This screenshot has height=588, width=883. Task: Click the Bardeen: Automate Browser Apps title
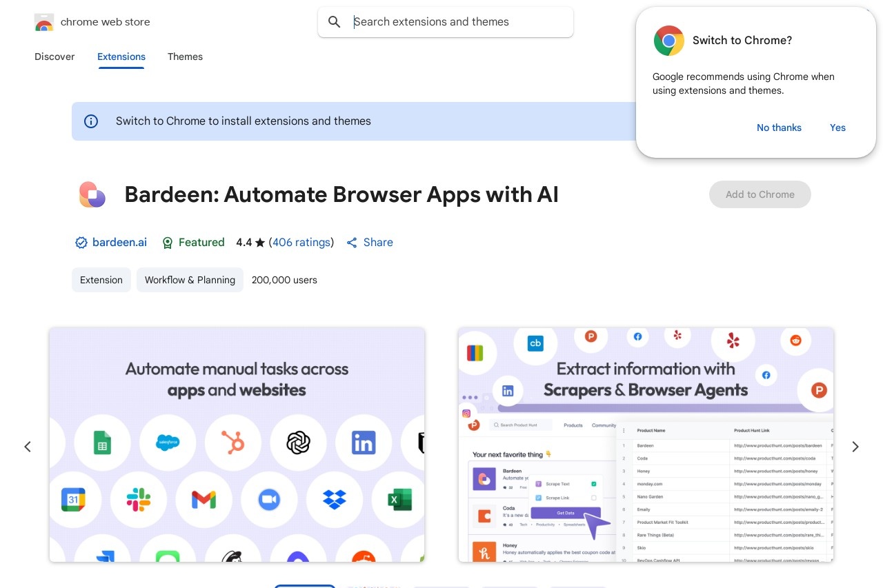[x=341, y=194]
